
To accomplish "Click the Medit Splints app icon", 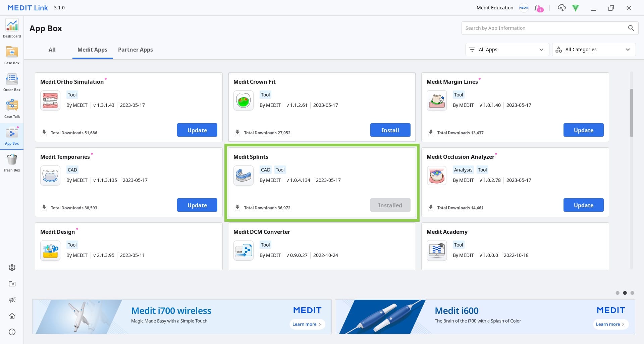I will [244, 176].
